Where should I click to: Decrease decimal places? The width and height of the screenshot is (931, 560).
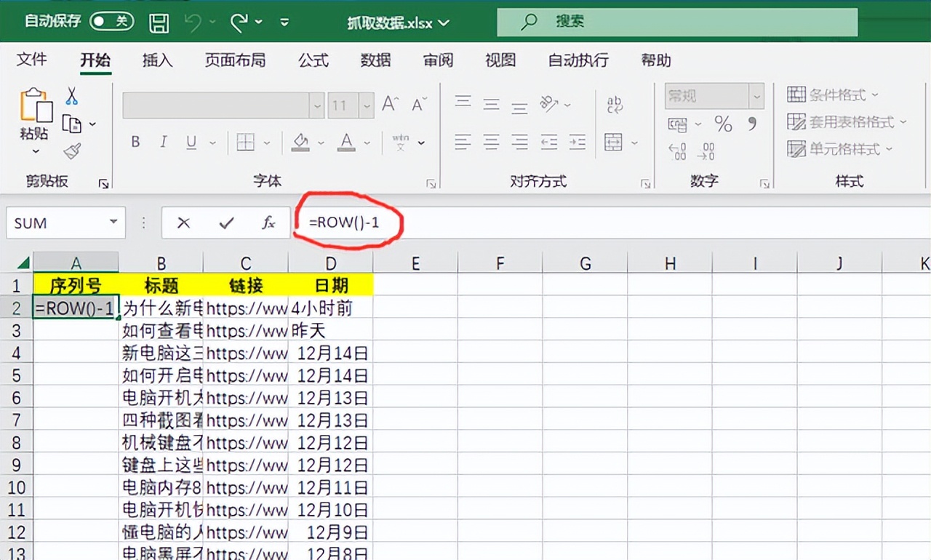(706, 151)
